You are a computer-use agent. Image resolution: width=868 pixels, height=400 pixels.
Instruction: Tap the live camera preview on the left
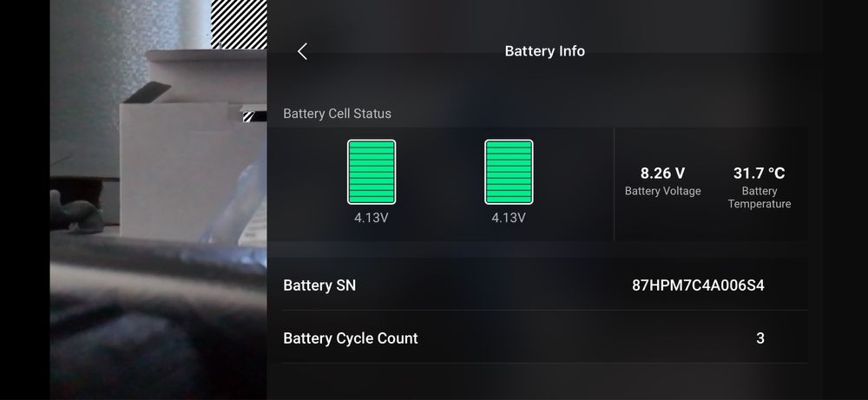[x=158, y=200]
